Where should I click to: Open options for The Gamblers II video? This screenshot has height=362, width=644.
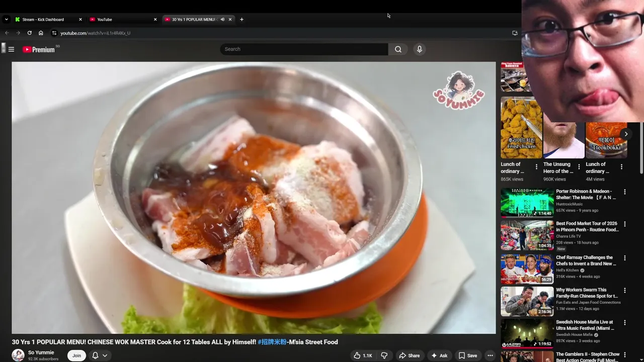click(625, 355)
